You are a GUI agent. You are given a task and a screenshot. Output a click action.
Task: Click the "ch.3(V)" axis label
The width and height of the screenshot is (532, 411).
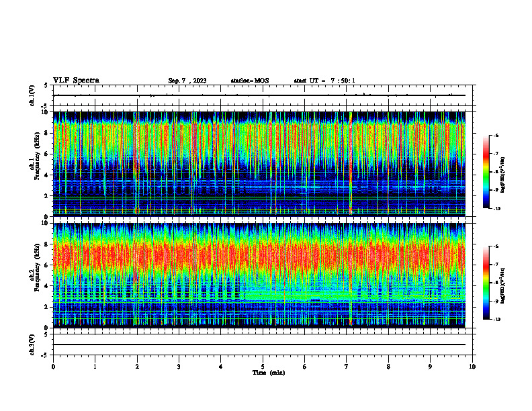point(32,345)
